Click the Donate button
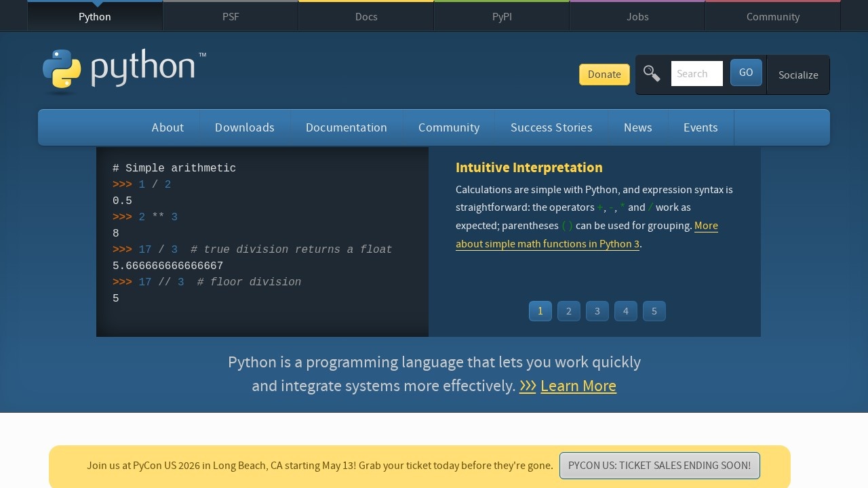868x488 pixels. pyautogui.click(x=604, y=75)
